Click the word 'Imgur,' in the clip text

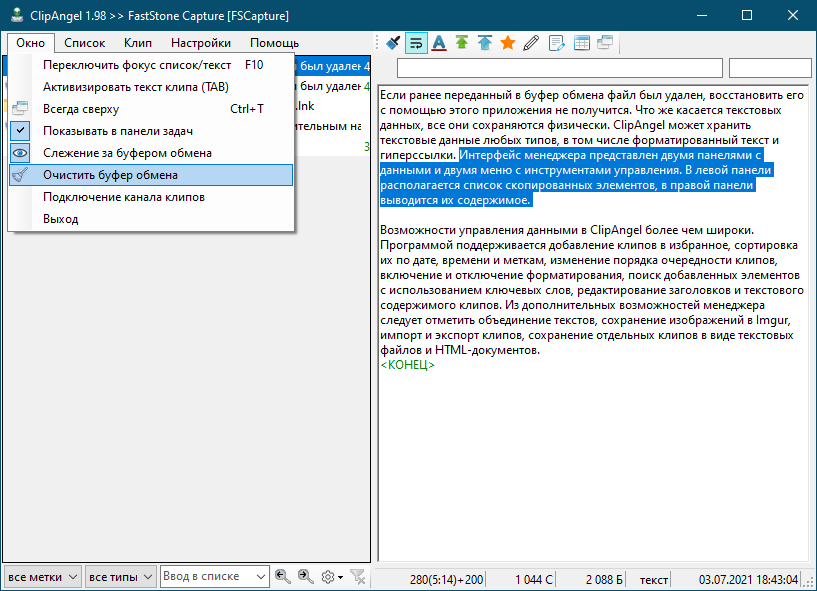pos(773,320)
